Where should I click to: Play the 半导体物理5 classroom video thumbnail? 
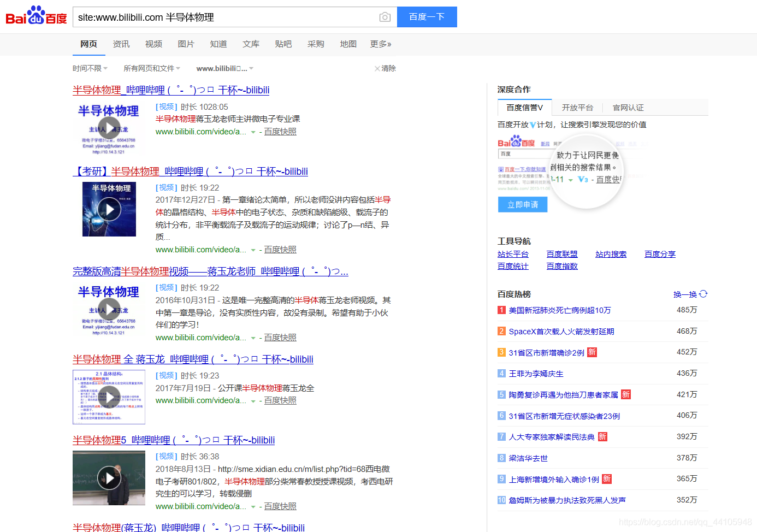[x=109, y=478]
